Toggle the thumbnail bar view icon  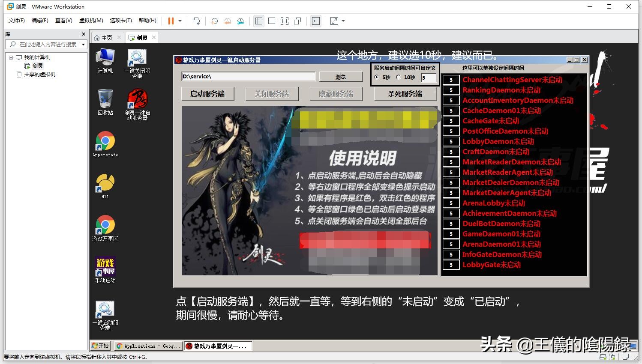point(272,21)
